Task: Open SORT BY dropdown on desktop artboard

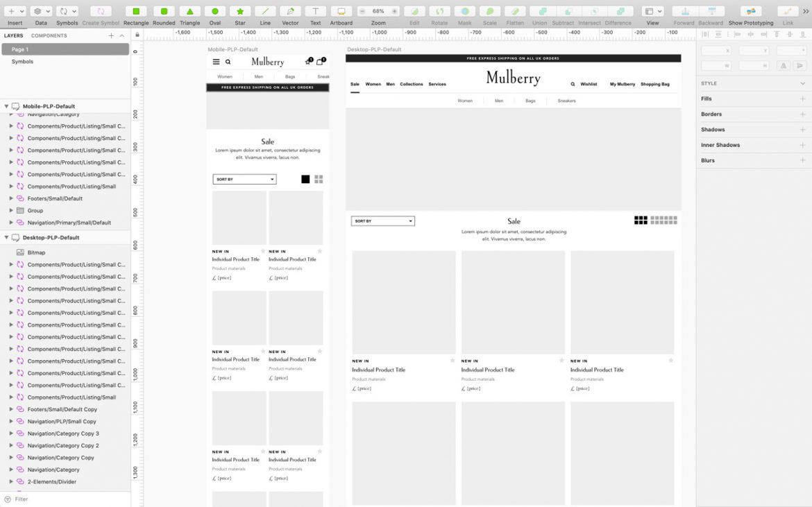Action: pyautogui.click(x=382, y=221)
